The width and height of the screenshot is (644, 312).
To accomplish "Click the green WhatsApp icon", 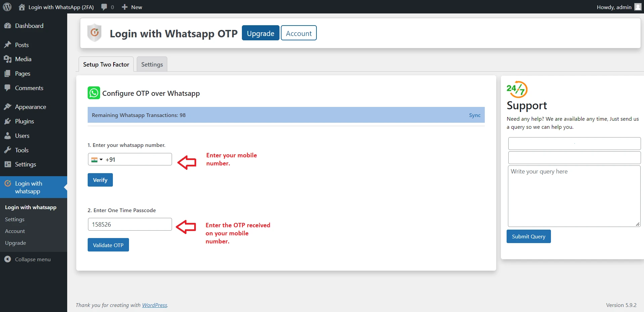I will pos(94,93).
